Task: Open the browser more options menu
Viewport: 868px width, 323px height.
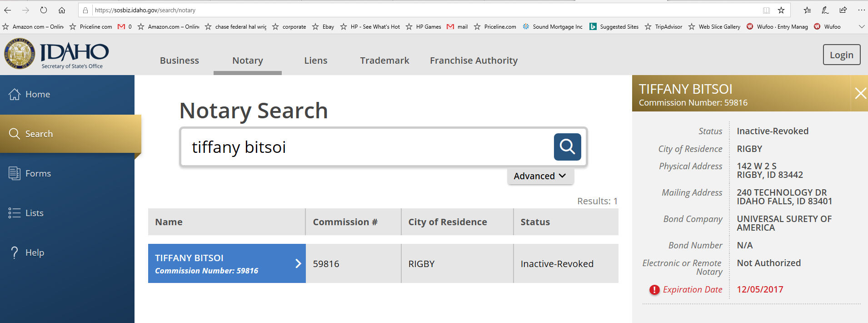Action: click(x=861, y=10)
